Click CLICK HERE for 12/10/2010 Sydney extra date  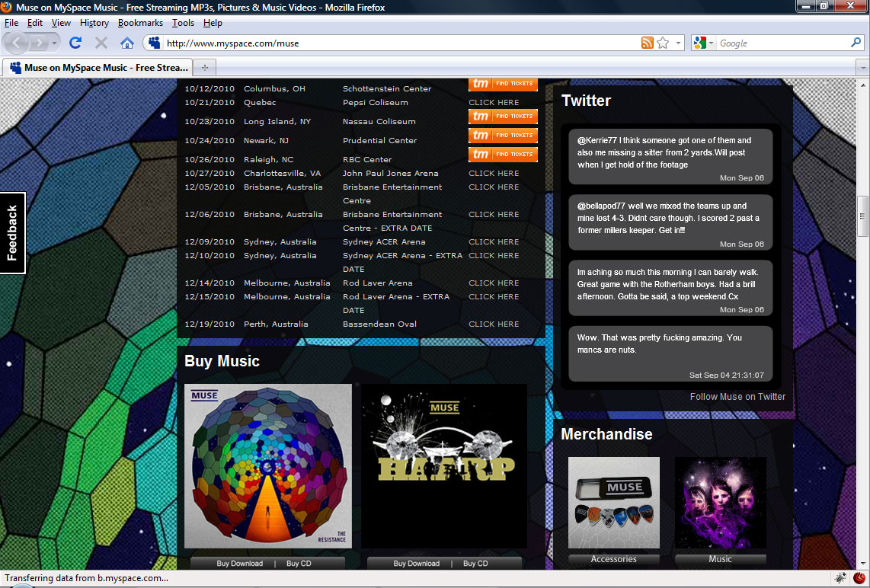pyautogui.click(x=494, y=256)
